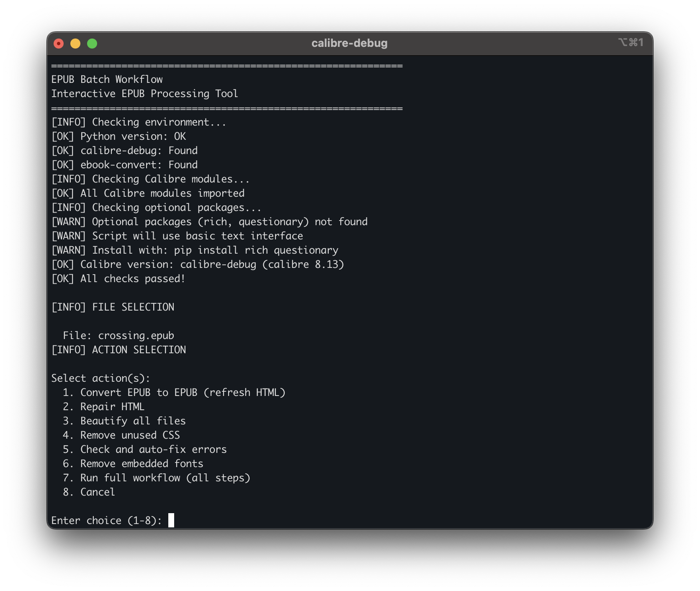Click the yellow minimize traffic light
The image size is (700, 591).
75,43
